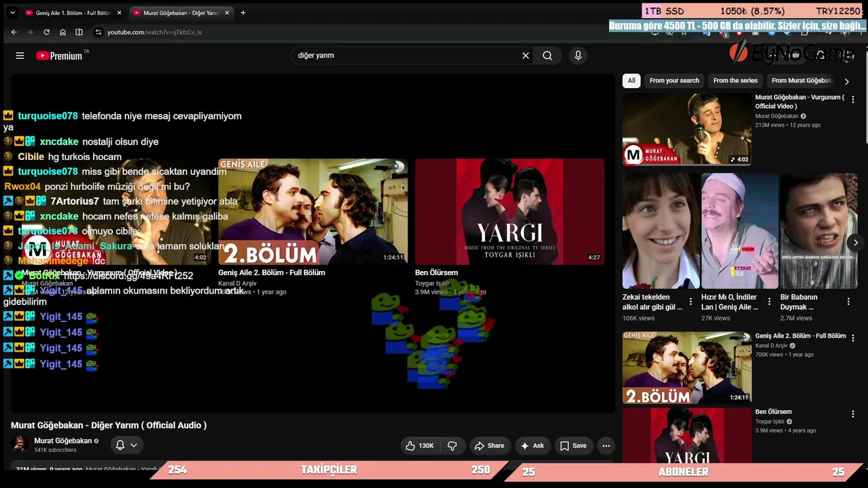
Task: Open more actions three-dot menu under video
Action: coord(606,445)
